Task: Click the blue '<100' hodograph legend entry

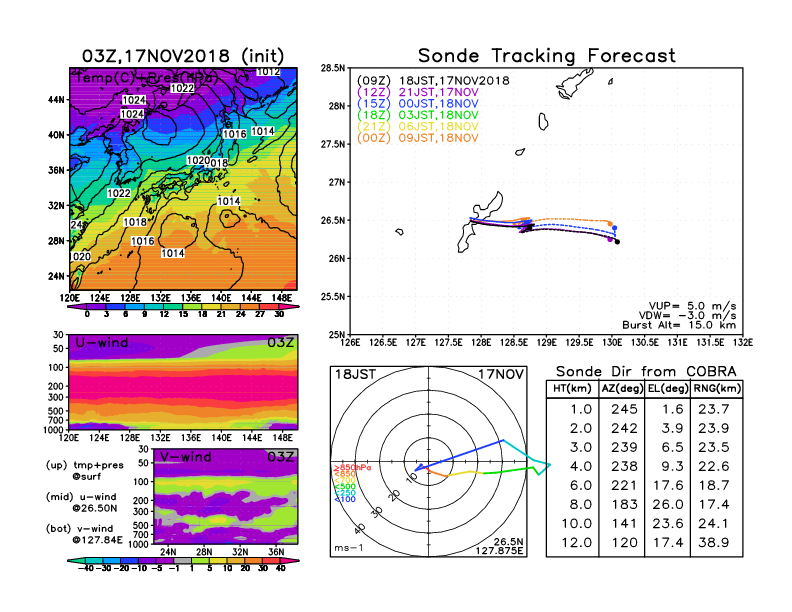Action: tap(344, 499)
